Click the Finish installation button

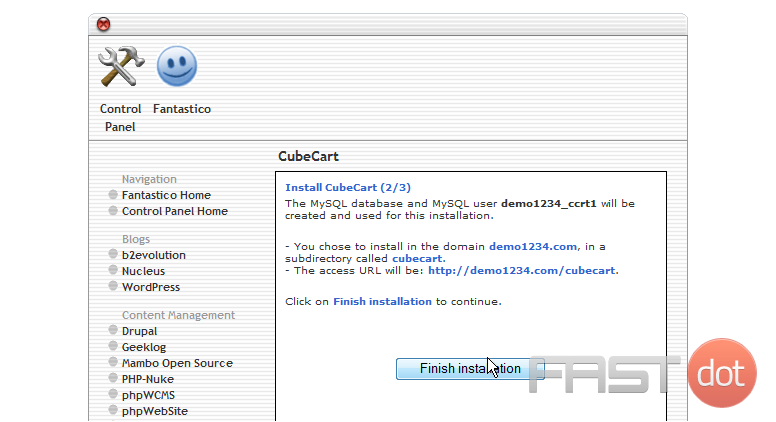click(x=470, y=369)
